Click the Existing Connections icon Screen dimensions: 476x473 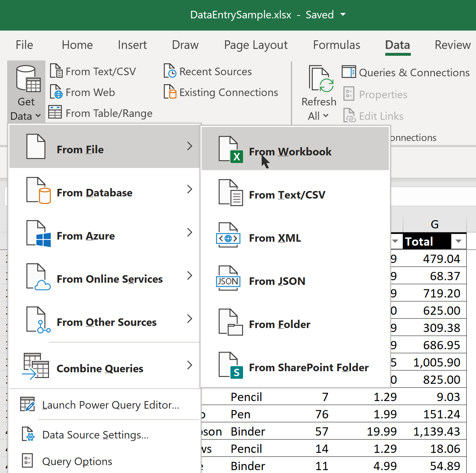point(170,91)
